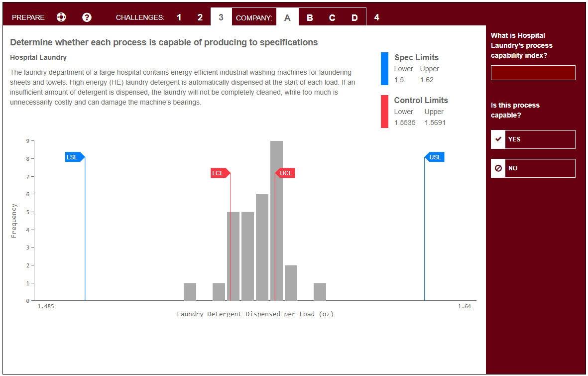Viewport: 588px width, 376px height.
Task: Select the checkmark icon on YES option
Action: coord(497,139)
